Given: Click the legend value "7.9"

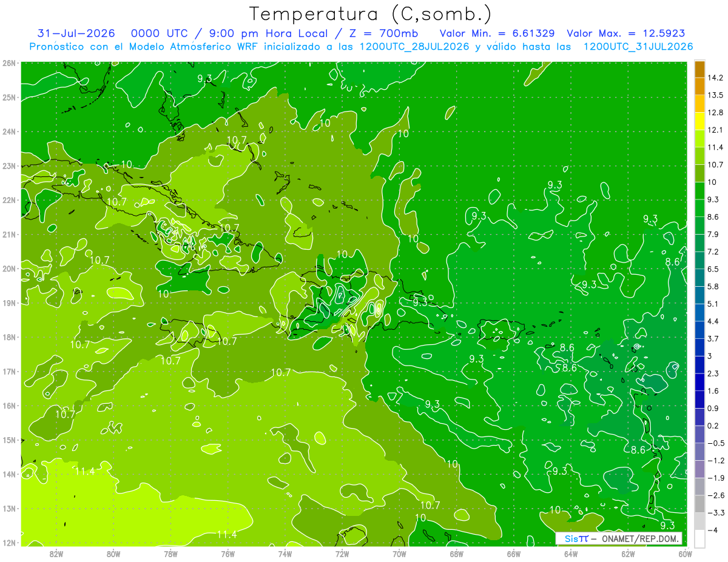Looking at the screenshot, I should click(713, 234).
